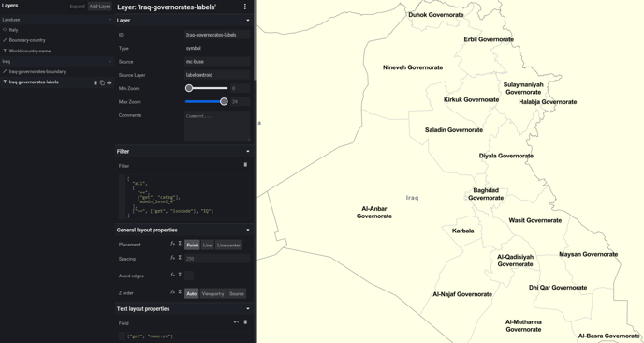This screenshot has width=644, height=343.
Task: Convert Placement to expression (fx icon)
Action: click(172, 244)
